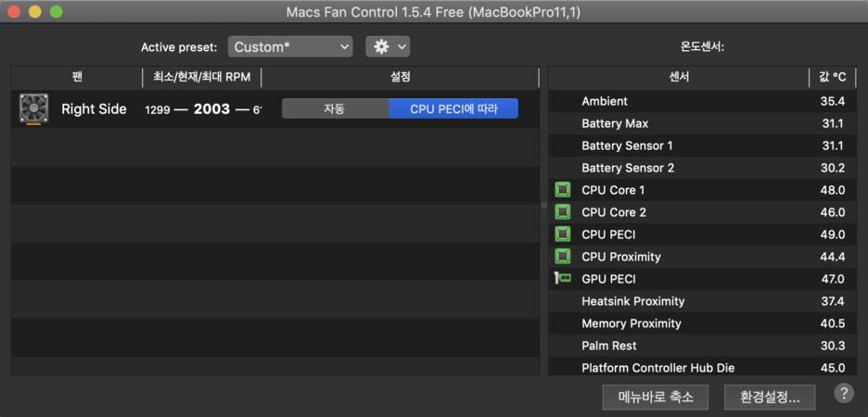Viewport: 868px width, 417px height.
Task: Click the Memory Proximity value 40.5
Action: (x=833, y=323)
